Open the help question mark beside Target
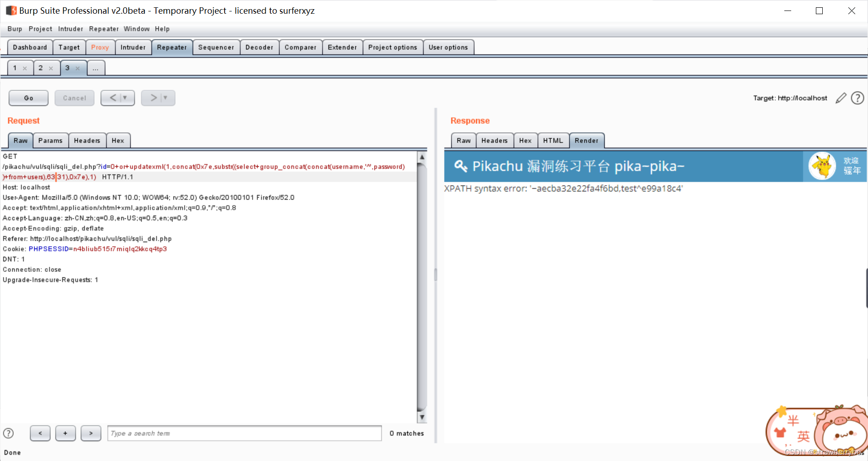Viewport: 868px width, 461px height. pos(857,98)
